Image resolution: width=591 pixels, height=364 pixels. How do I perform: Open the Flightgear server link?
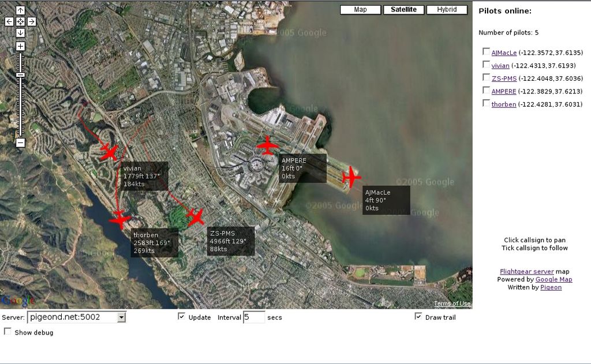pyautogui.click(x=526, y=271)
